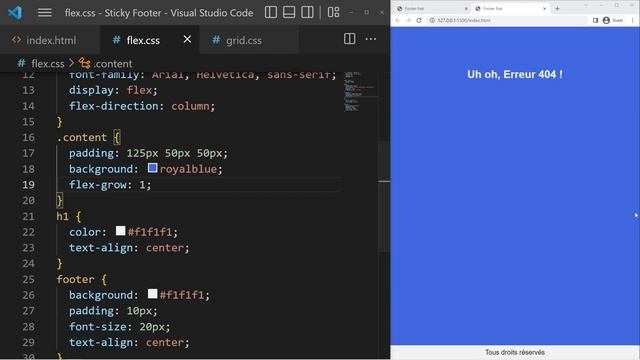This screenshot has height=360, width=640.
Task: Click the editor vertical scrollbar
Action: pyautogui.click(x=384, y=196)
